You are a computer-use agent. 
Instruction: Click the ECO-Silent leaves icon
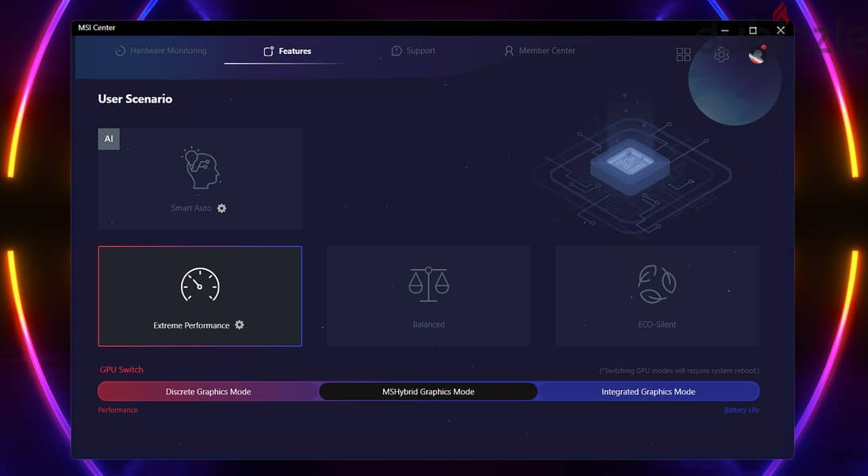tap(656, 284)
